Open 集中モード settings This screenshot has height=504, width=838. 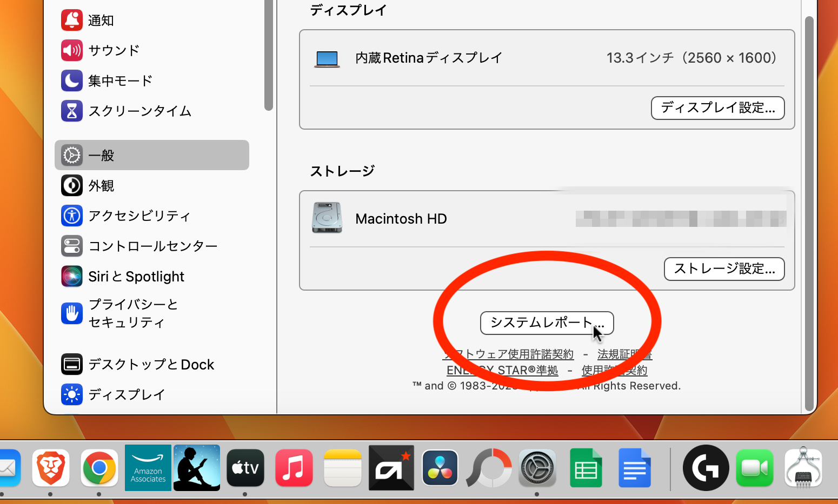click(120, 81)
